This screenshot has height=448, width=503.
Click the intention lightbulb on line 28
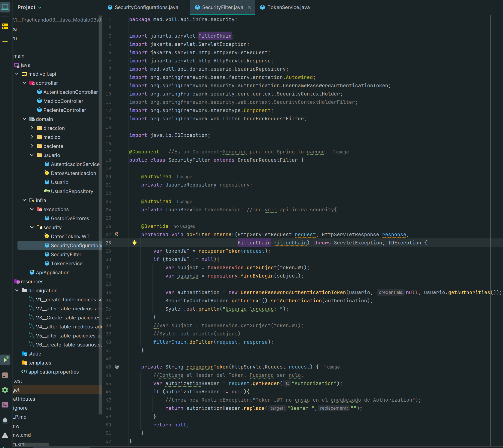tap(135, 243)
